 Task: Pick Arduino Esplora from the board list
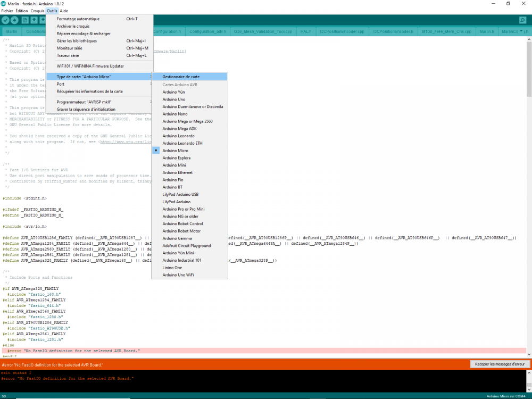tap(190, 158)
